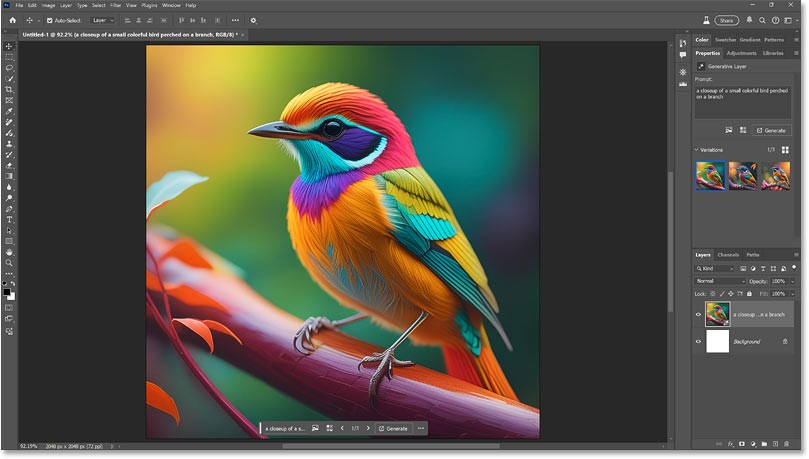Delete layer using trash icon in Layers panel
The width and height of the screenshot is (809, 459).
(786, 442)
